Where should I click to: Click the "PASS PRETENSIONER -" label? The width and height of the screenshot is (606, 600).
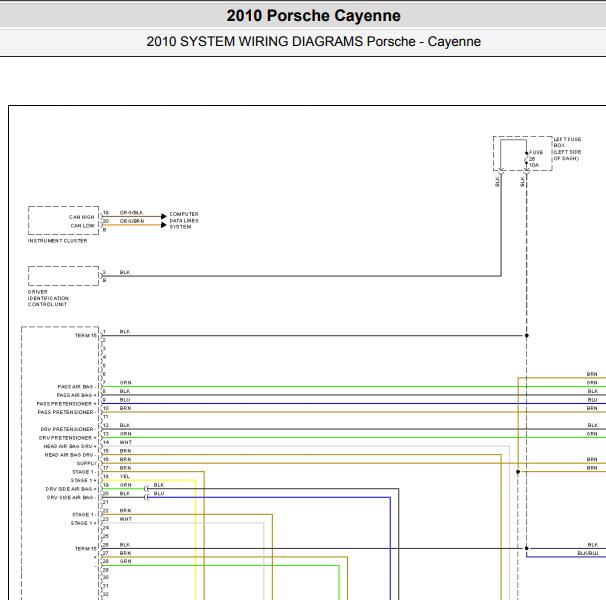pos(67,412)
